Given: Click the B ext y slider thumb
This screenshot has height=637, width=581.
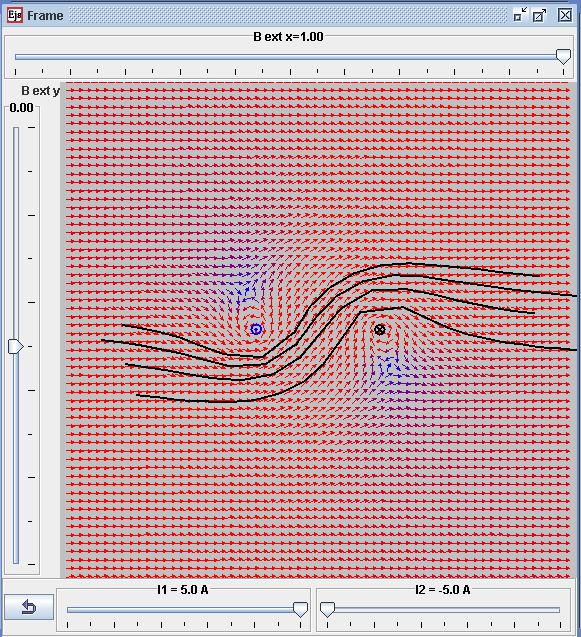Looking at the screenshot, I should click(15, 346).
